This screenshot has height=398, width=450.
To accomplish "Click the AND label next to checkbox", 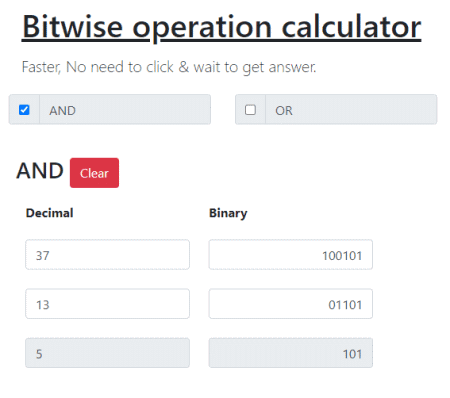I will tap(62, 110).
